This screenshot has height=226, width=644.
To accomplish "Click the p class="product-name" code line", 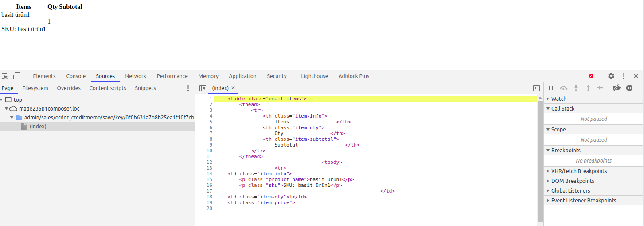I will tap(296, 179).
